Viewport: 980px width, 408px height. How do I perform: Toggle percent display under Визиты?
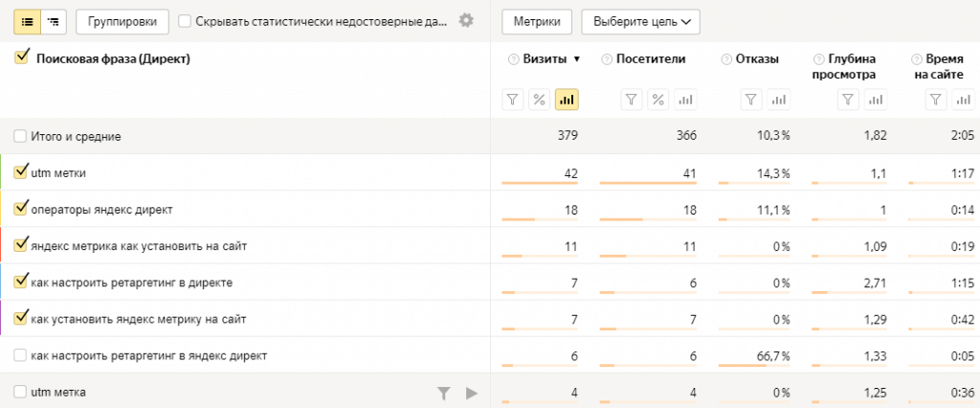(x=539, y=99)
